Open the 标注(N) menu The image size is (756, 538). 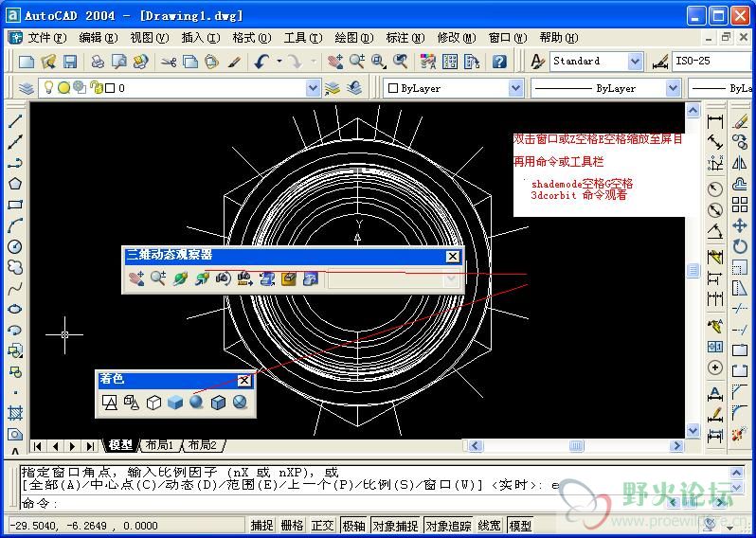405,38
